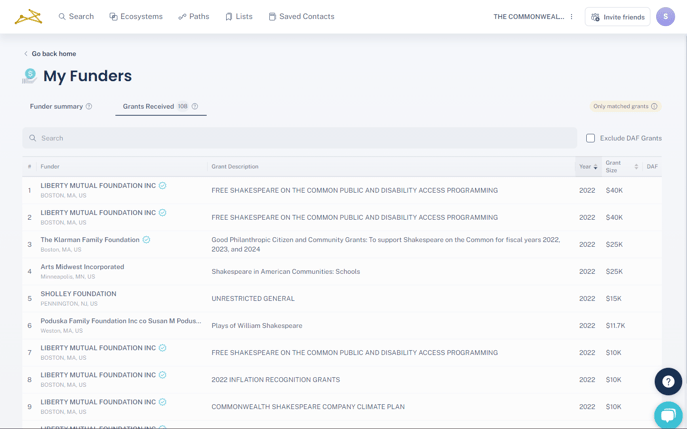Click the info icon in Only matched grants

654,106
